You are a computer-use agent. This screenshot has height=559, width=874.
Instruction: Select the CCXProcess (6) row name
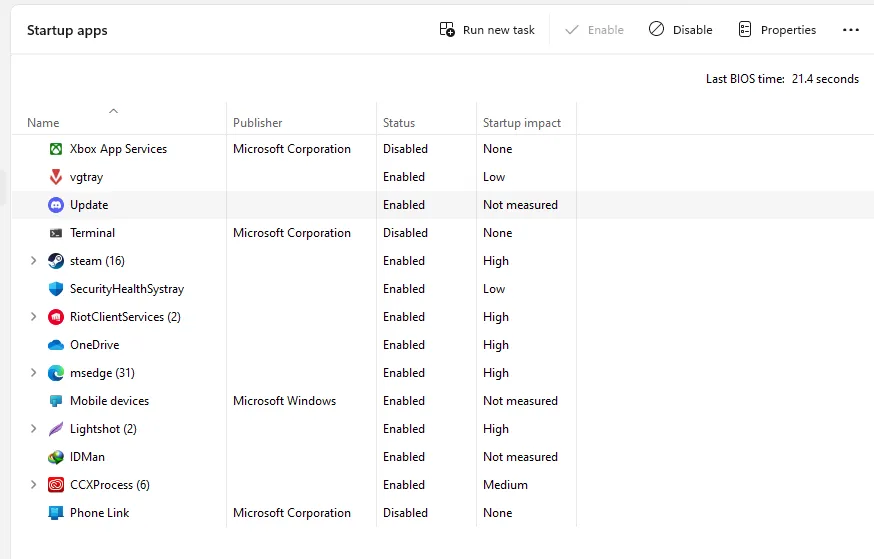[x=109, y=485]
